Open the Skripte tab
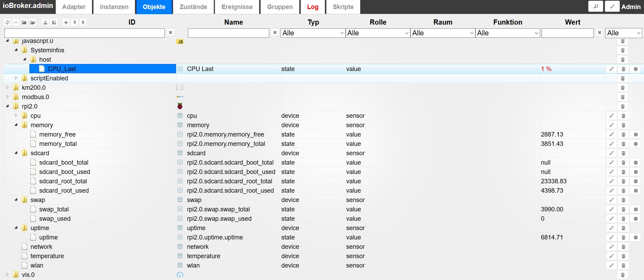 [343, 7]
